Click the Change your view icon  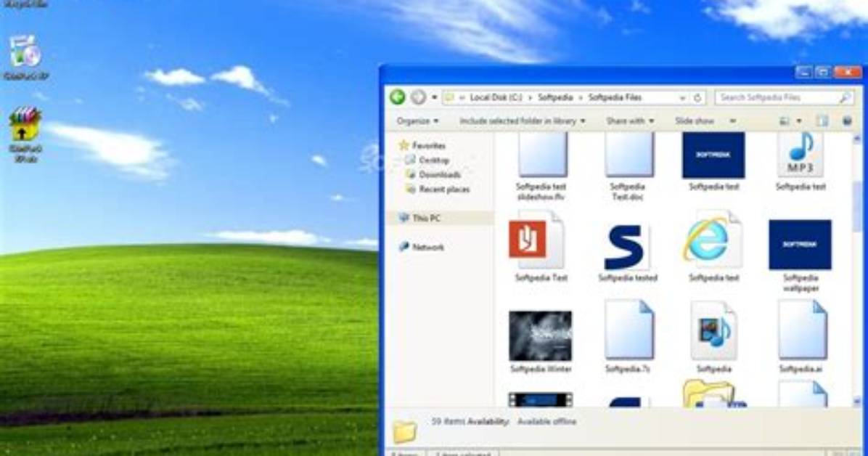tap(785, 121)
